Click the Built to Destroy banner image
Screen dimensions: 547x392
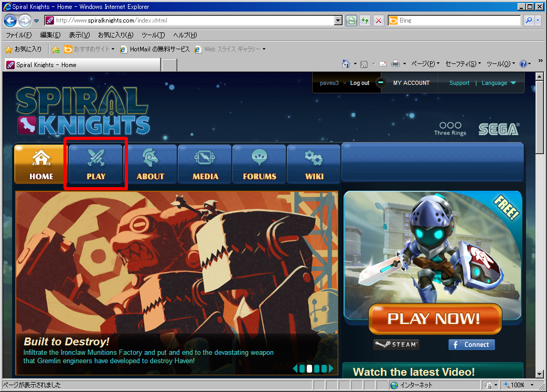click(x=177, y=283)
